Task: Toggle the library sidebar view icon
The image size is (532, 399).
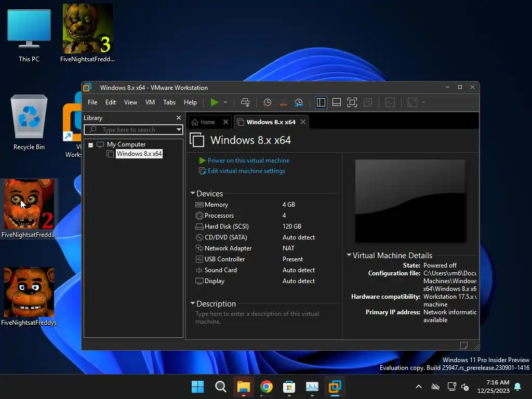Action: (x=321, y=102)
